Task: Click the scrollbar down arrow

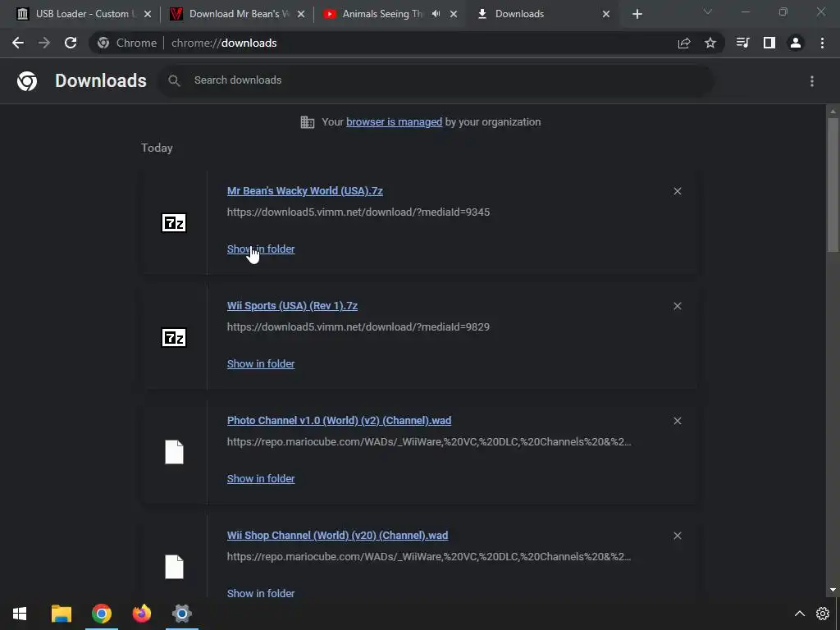Action: tap(833, 590)
